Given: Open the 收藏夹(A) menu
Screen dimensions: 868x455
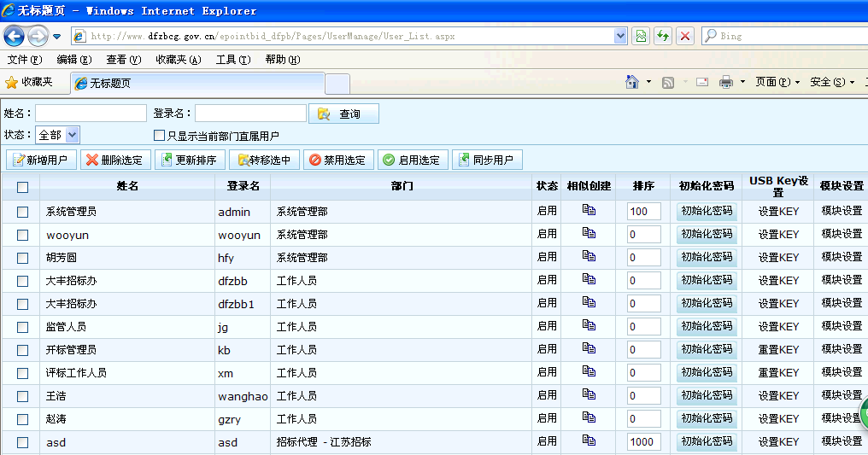Looking at the screenshot, I should point(179,59).
